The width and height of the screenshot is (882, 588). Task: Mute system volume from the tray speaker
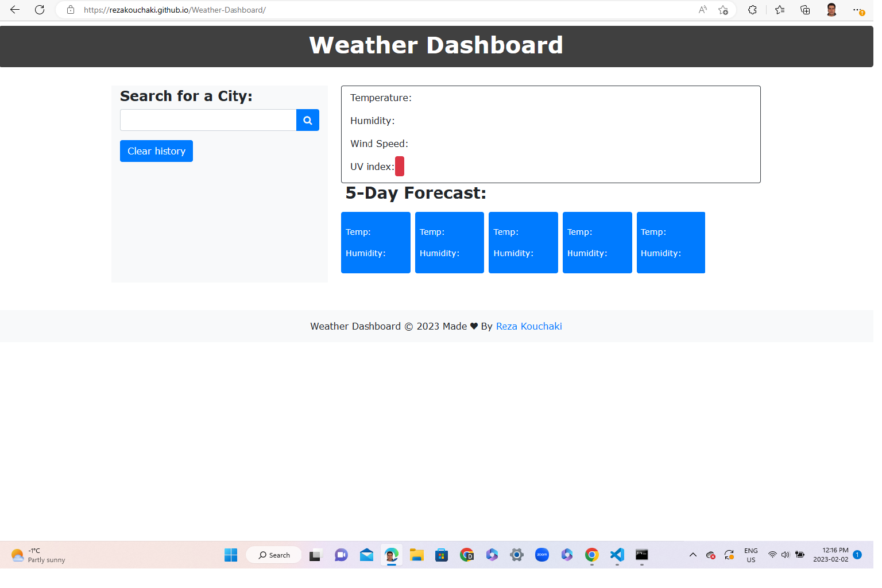coord(786,555)
